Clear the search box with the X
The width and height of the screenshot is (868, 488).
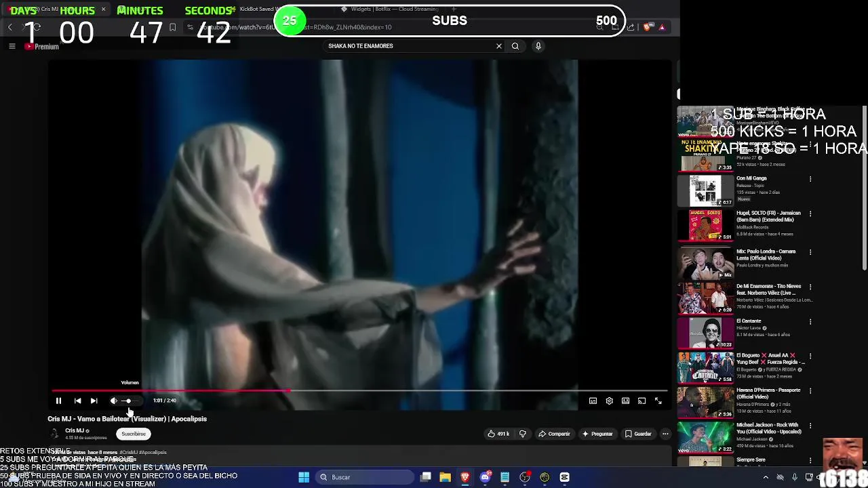[499, 46]
